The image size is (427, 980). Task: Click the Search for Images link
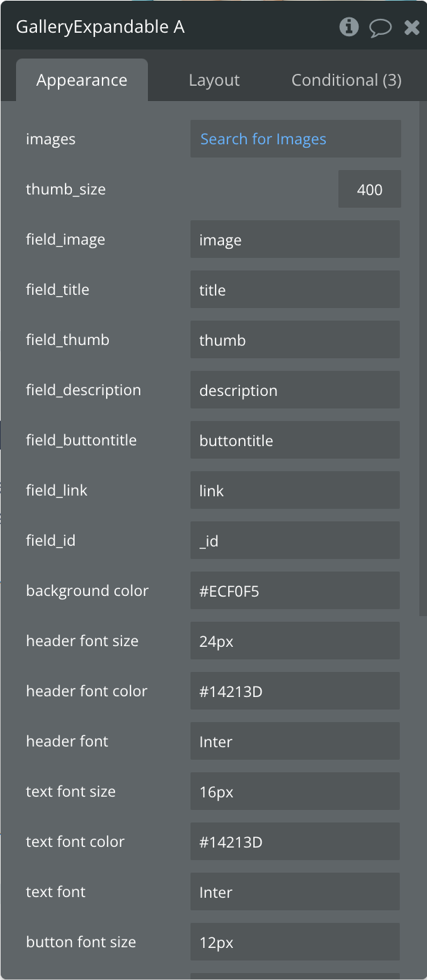[x=264, y=139]
